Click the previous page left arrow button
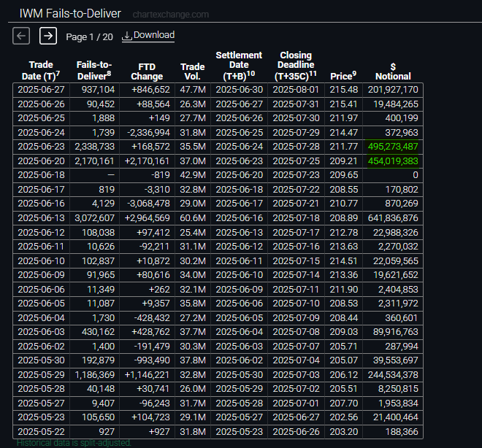The height and width of the screenshot is (448, 482). click(21, 36)
